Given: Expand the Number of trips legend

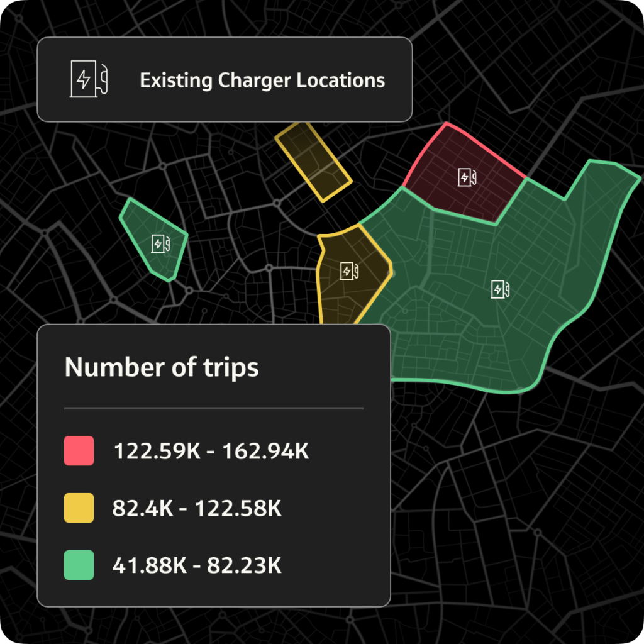Looking at the screenshot, I should pos(162,368).
